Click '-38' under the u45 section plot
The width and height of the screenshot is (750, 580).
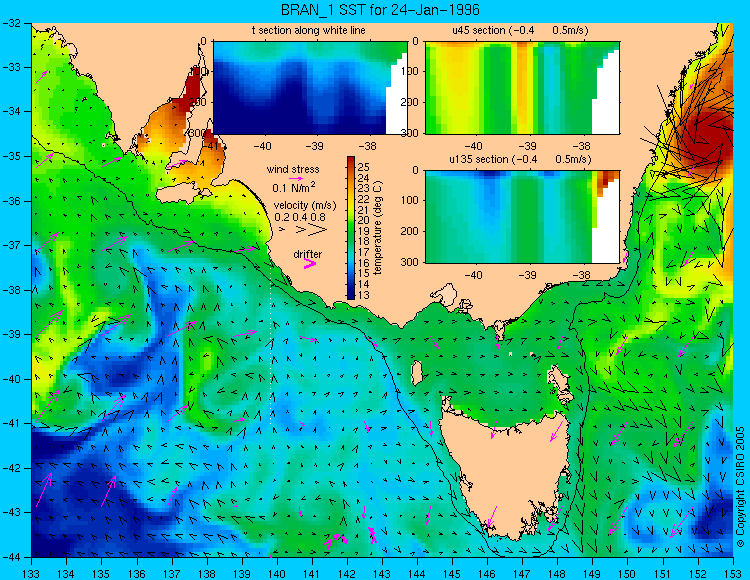581,146
